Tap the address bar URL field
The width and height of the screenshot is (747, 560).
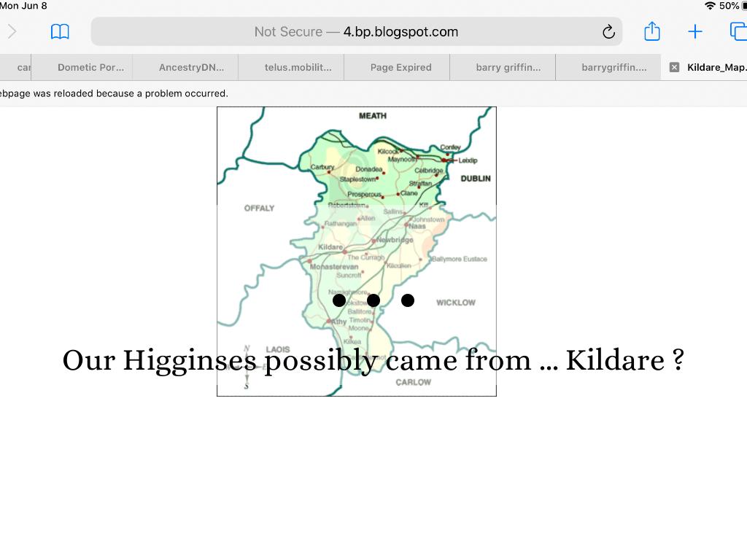point(356,31)
